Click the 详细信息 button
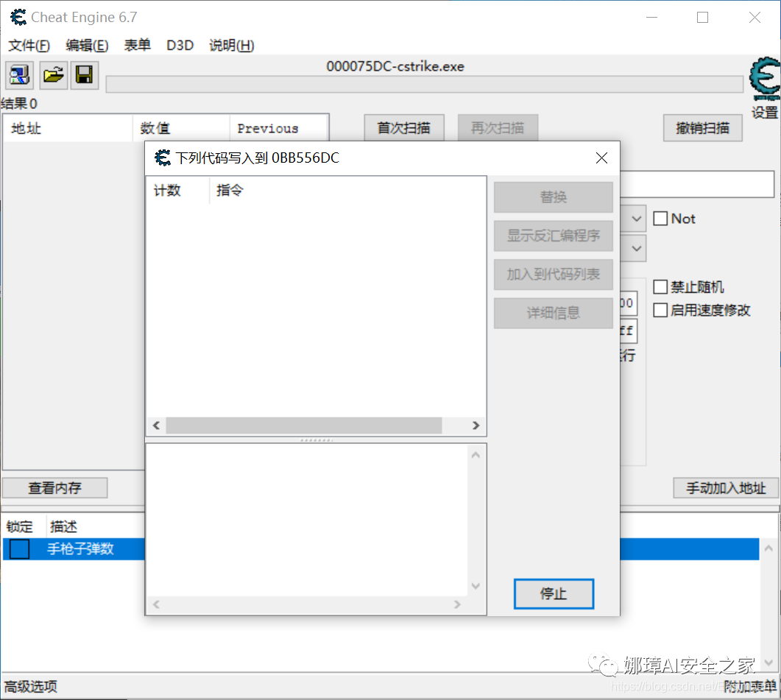781x700 pixels. point(554,313)
